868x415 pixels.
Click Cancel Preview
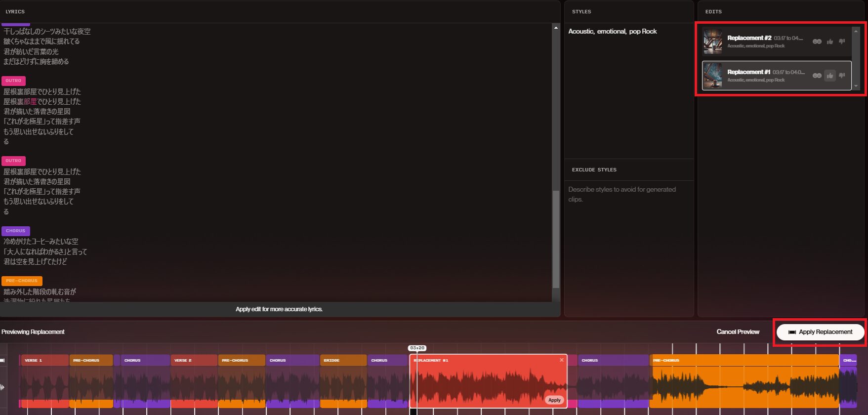click(x=738, y=332)
